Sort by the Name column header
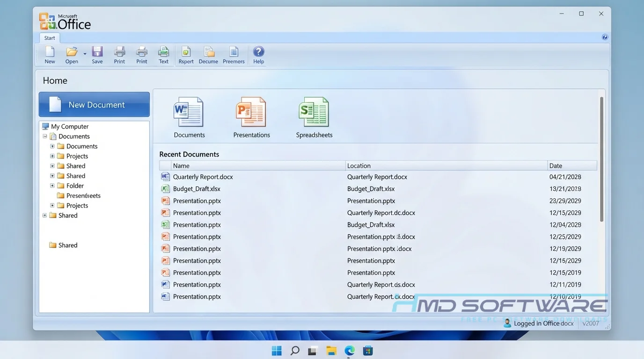 (x=258, y=165)
